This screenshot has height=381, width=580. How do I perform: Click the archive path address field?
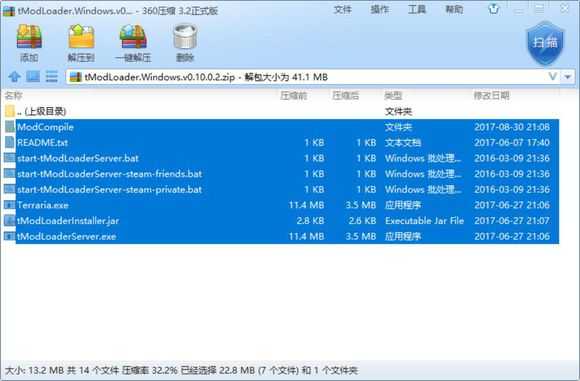(x=313, y=77)
